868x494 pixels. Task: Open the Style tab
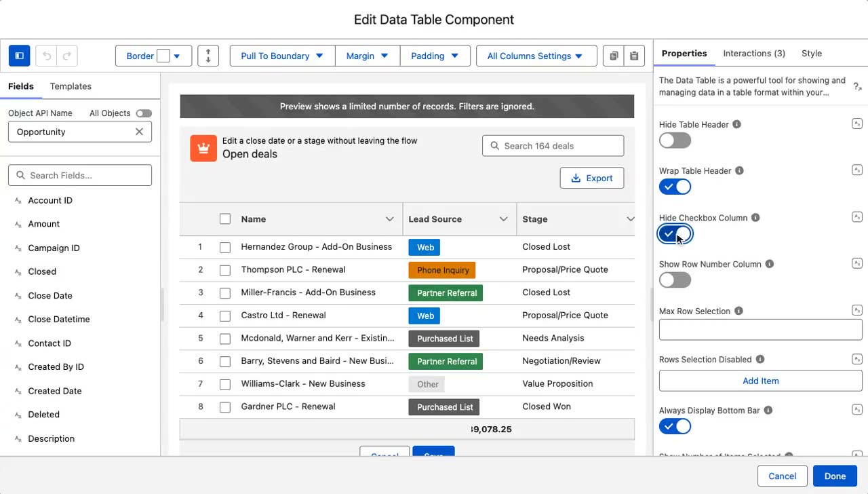(812, 53)
